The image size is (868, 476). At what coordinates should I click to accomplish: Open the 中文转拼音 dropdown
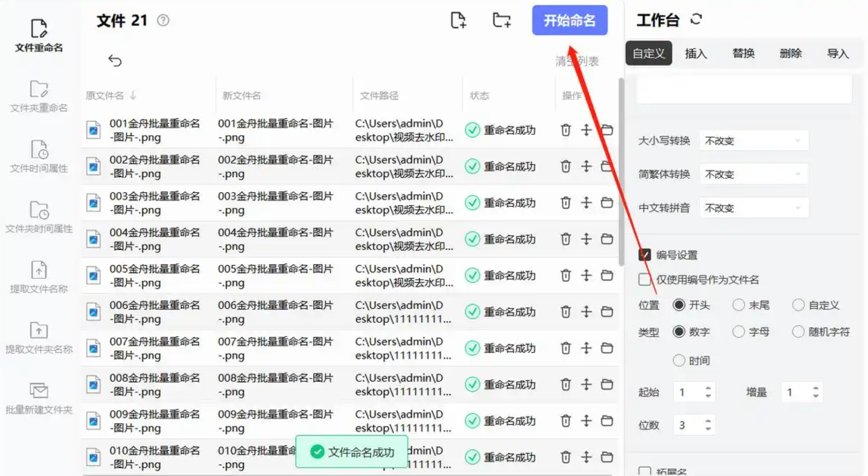pyautogui.click(x=753, y=208)
